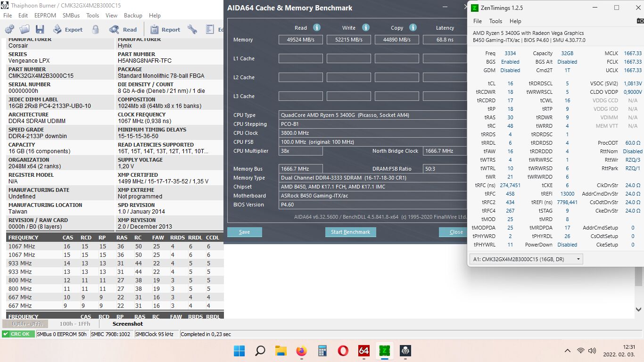
Task: Click SMBClock 95 kHz status entry
Action: point(155,334)
